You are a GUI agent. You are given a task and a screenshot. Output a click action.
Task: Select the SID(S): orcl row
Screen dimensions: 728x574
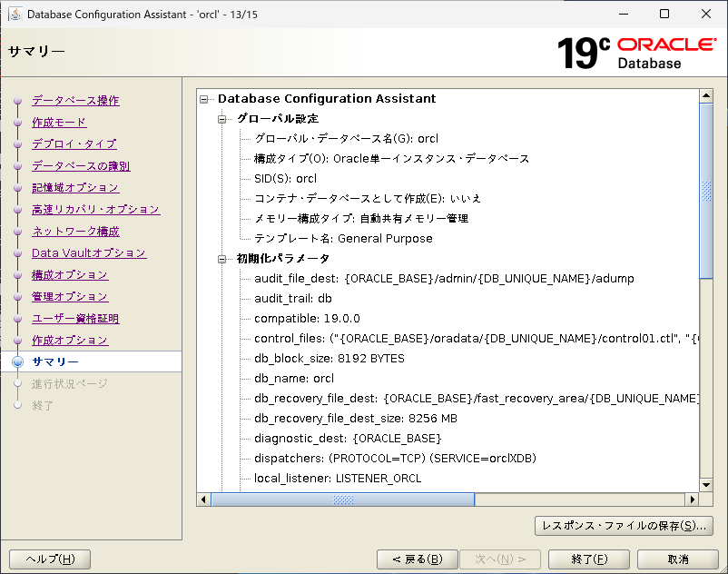tap(286, 179)
